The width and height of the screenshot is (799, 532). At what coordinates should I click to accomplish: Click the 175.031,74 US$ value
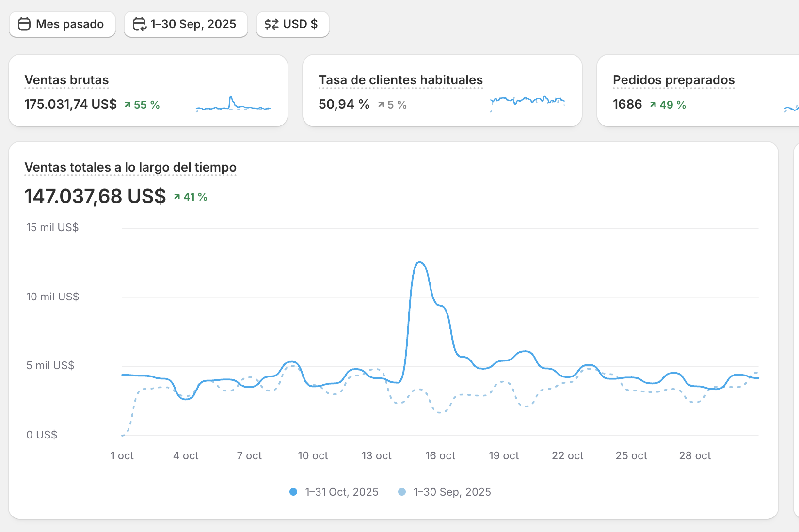point(70,104)
